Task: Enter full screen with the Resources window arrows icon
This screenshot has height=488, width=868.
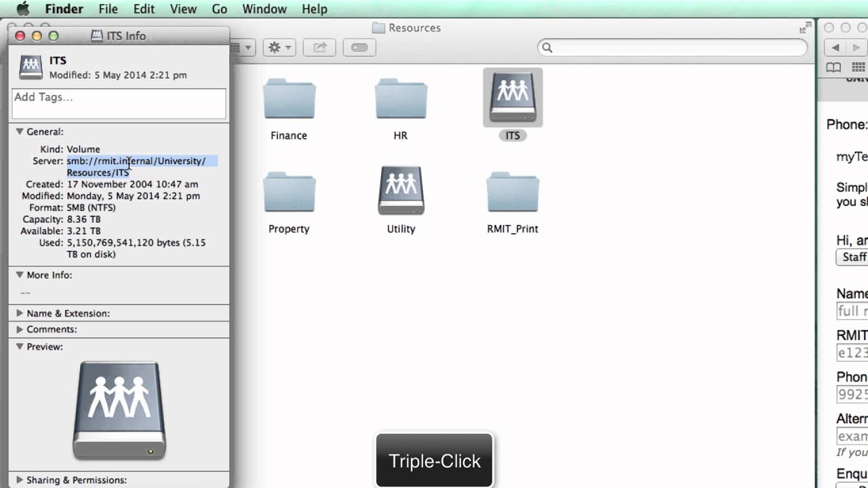Action: 805,28
